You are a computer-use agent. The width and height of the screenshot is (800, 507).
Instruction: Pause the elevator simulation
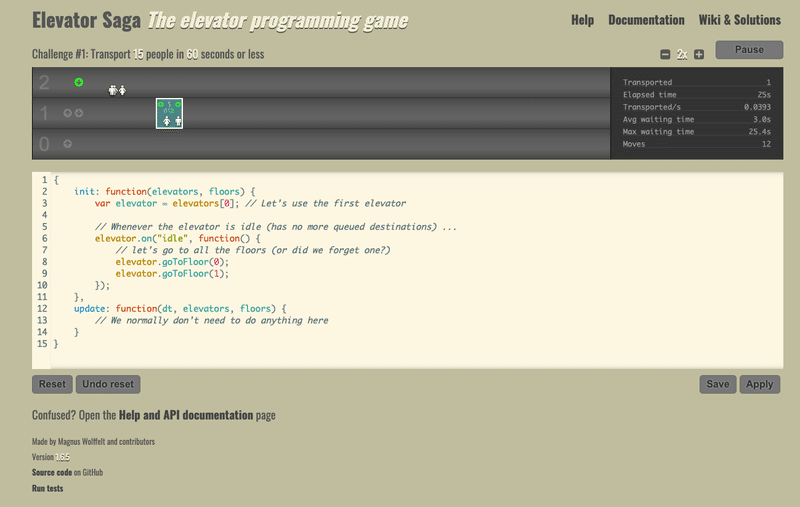749,50
